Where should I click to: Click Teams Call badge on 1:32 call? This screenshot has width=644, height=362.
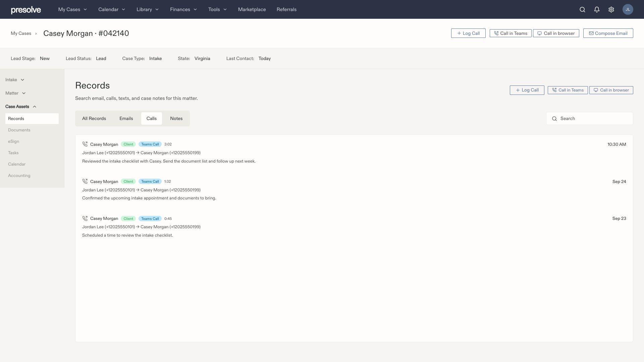(x=150, y=181)
